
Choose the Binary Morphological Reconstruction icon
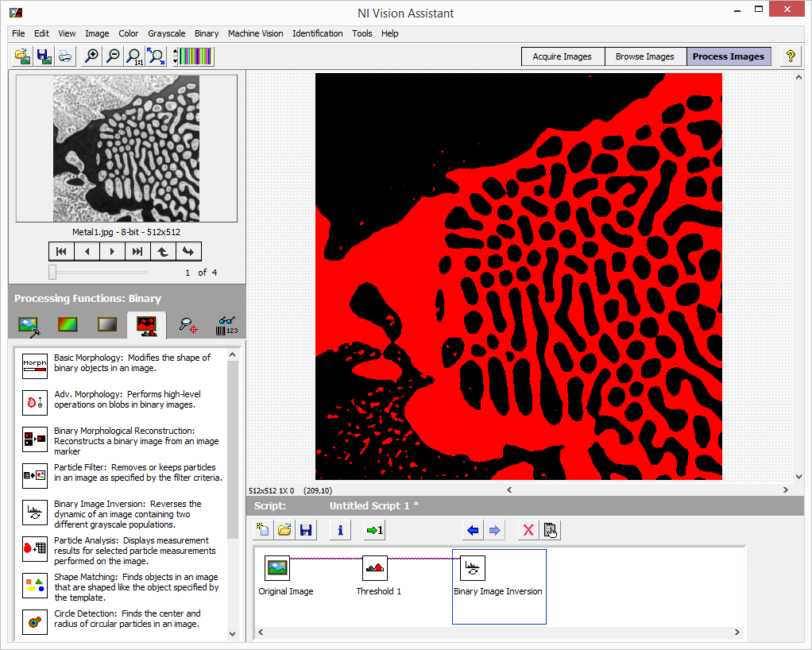(x=35, y=439)
